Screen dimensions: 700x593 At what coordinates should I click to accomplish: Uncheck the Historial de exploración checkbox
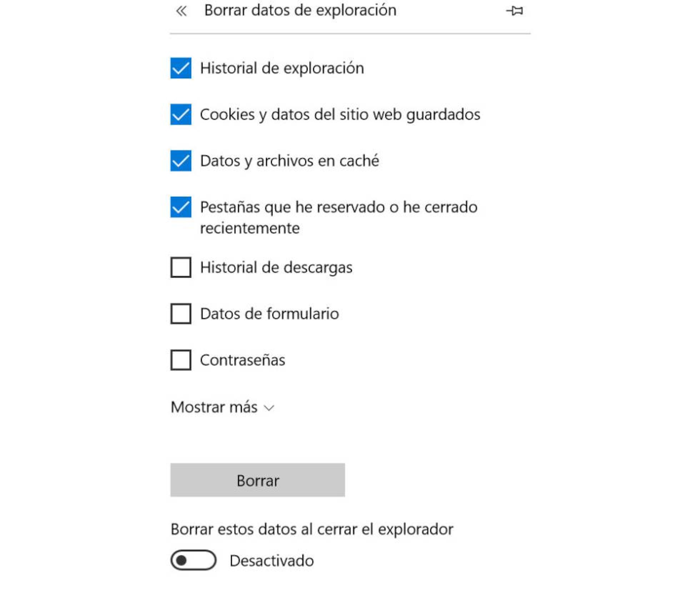[x=181, y=68]
